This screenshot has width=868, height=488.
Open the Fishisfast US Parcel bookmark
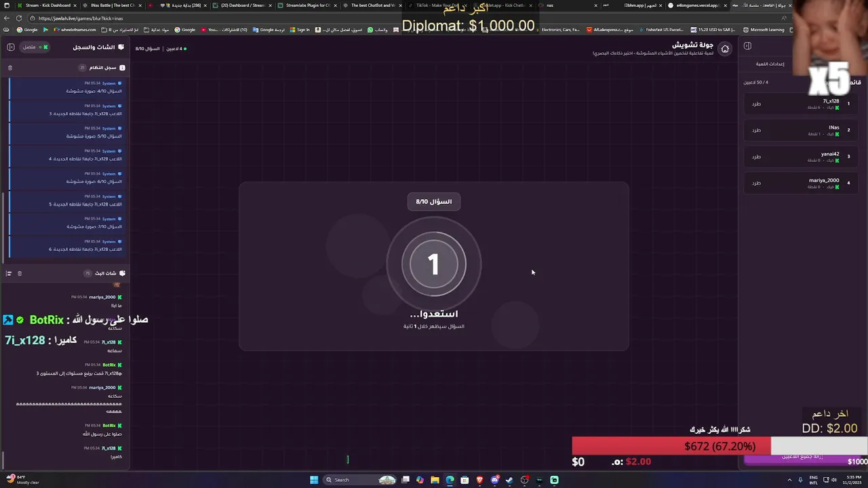pos(660,30)
